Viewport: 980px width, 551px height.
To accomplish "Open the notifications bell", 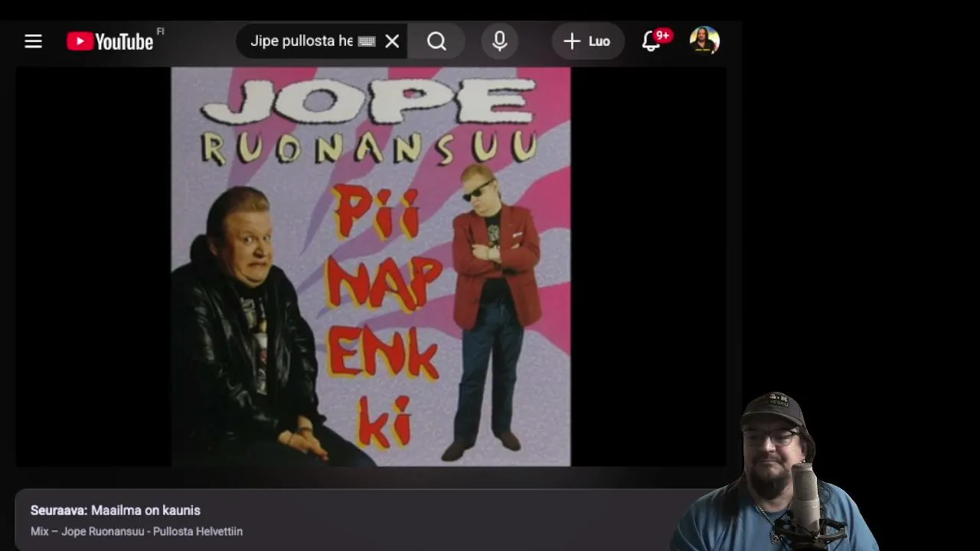I will pyautogui.click(x=652, y=41).
